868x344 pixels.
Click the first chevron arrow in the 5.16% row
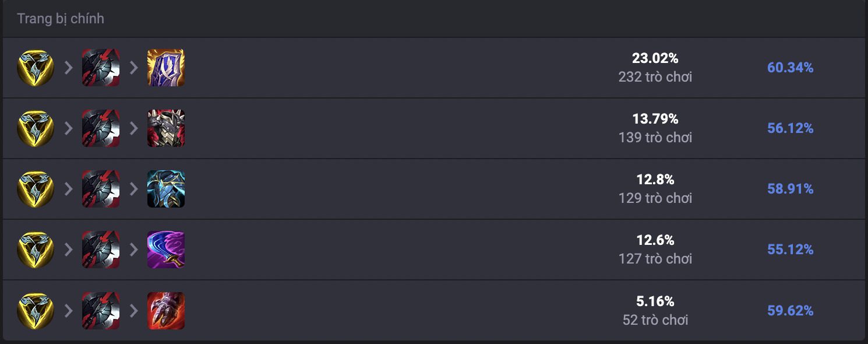[69, 311]
